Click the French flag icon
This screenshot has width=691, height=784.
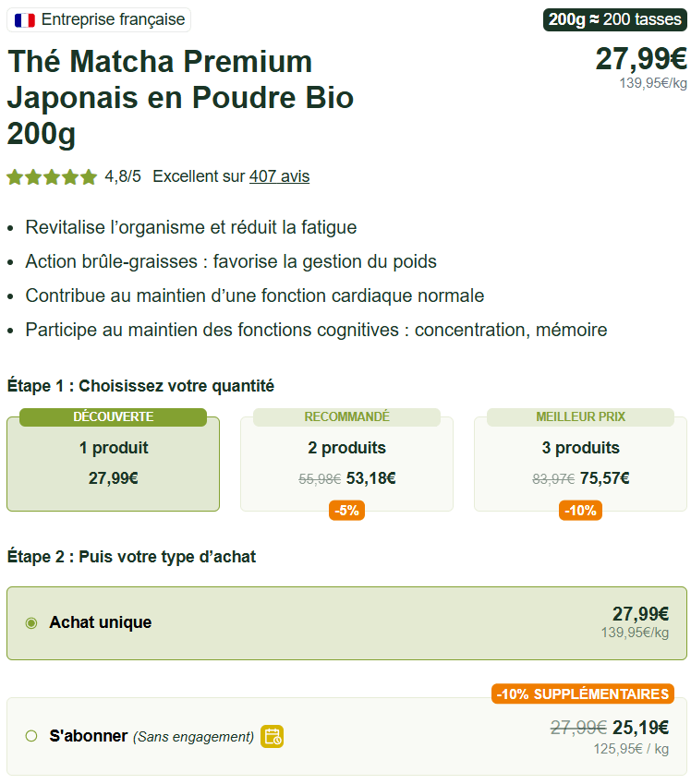point(25,19)
